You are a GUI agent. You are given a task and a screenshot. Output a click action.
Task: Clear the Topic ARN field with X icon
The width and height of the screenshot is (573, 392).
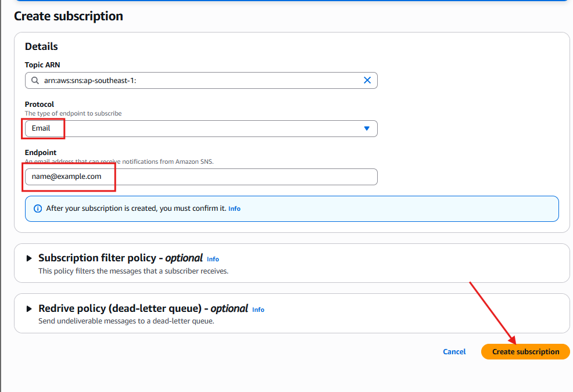[367, 81]
